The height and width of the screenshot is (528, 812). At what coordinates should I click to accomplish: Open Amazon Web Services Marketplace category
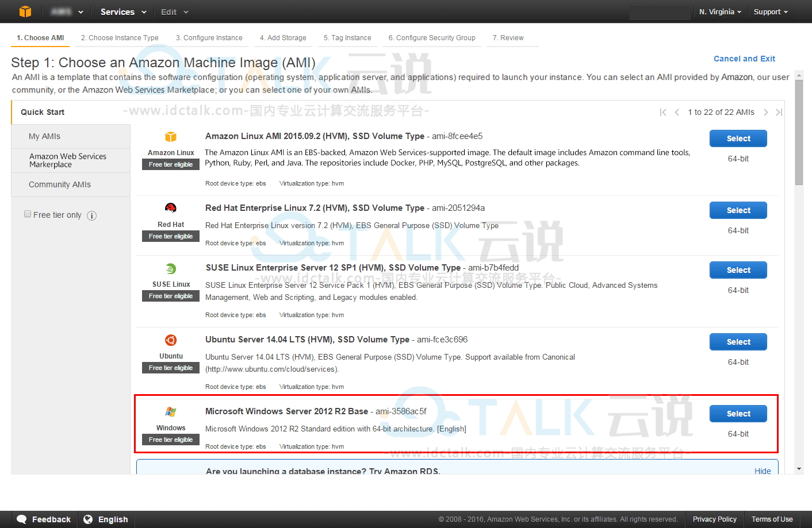pyautogui.click(x=71, y=160)
